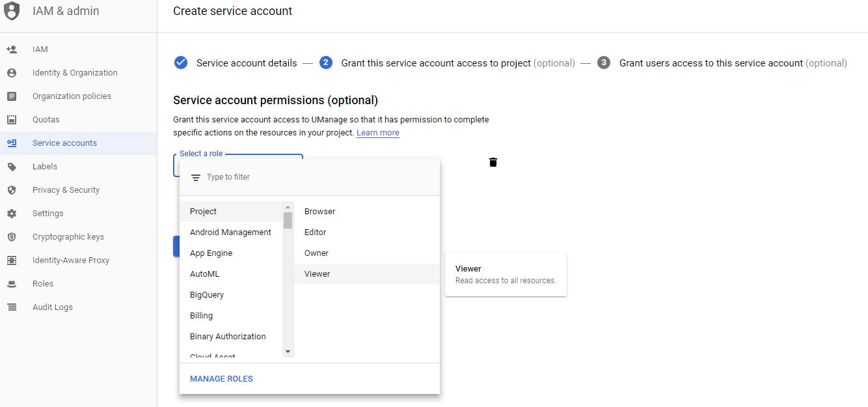Open the Learn more link
The width and height of the screenshot is (868, 407).
point(377,132)
